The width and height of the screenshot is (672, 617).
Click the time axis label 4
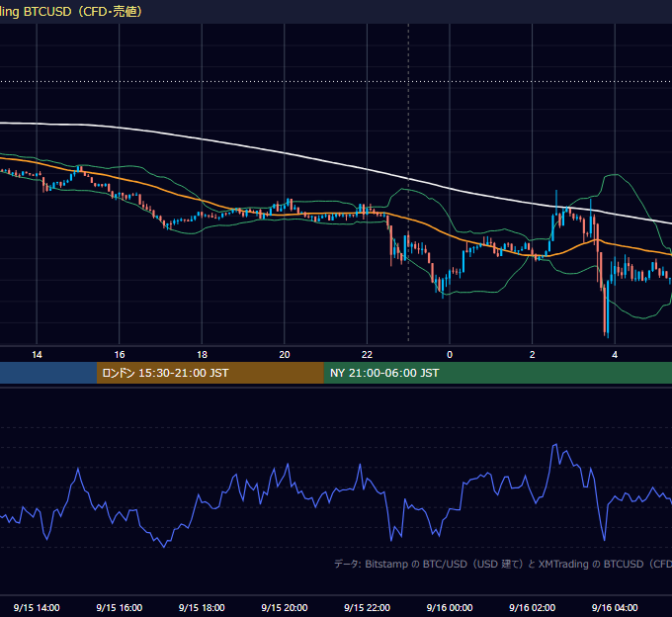coord(615,355)
